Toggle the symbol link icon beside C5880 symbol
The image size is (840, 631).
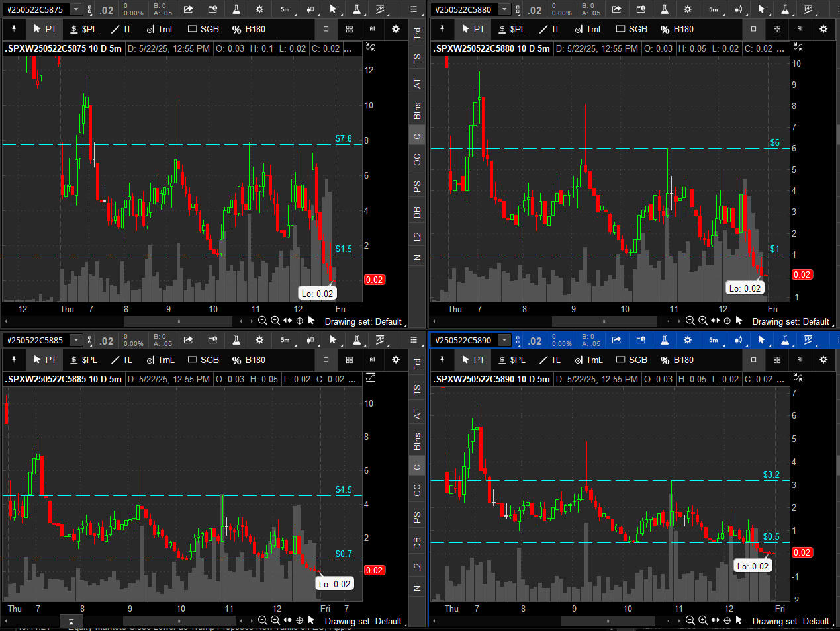[x=518, y=9]
